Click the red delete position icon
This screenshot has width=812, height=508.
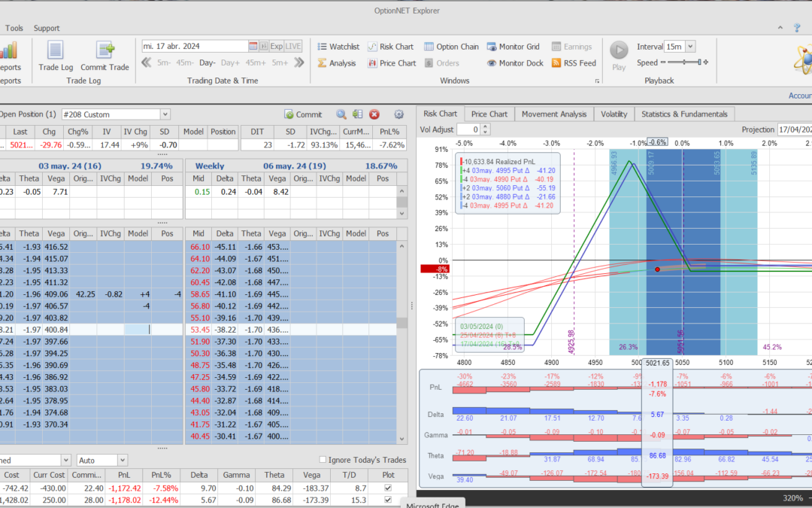374,114
